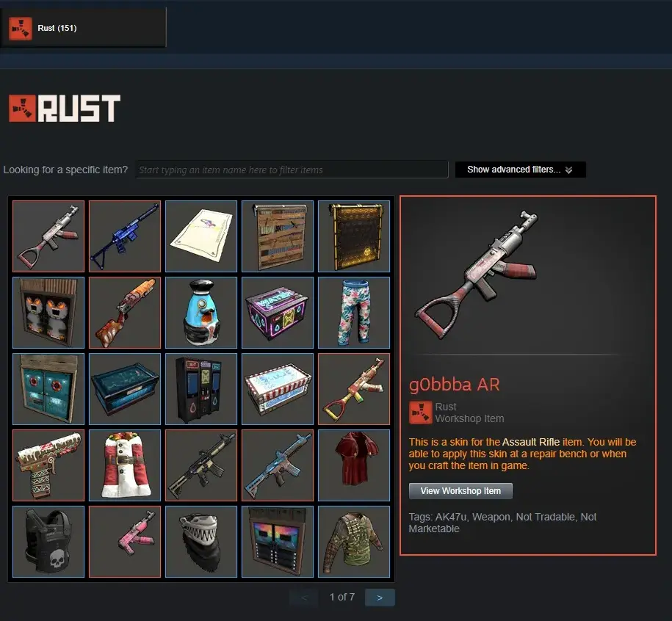This screenshot has width=672, height=621.
Task: Pick the shark-teeth bandana mask item
Action: [x=201, y=541]
